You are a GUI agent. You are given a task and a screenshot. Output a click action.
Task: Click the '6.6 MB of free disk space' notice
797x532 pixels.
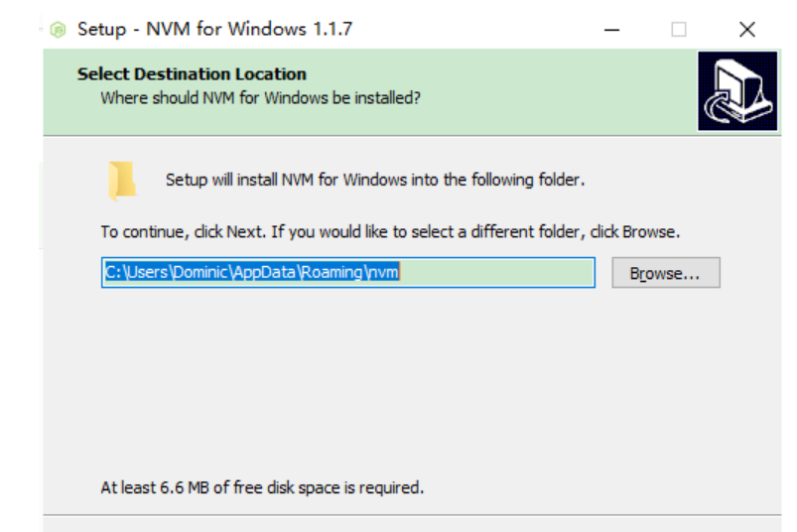click(x=262, y=487)
